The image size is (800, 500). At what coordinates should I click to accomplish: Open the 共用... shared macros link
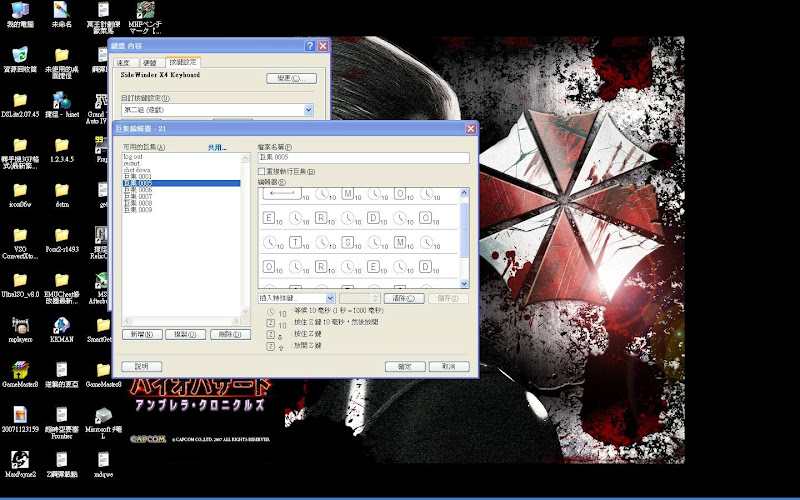click(217, 147)
